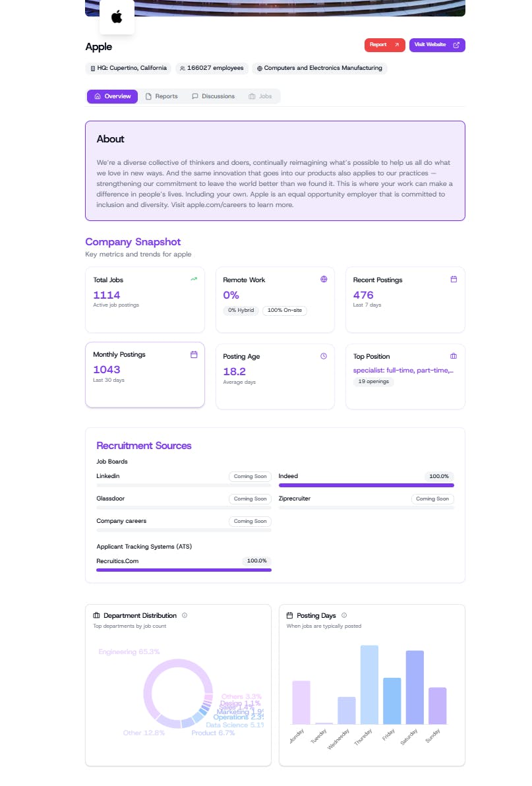
Task: Click the trend arrow icon on Total Jobs
Action: 194,279
